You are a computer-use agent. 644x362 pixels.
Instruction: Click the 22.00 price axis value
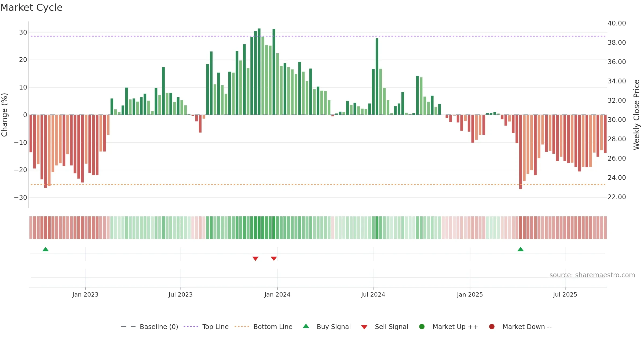[617, 197]
